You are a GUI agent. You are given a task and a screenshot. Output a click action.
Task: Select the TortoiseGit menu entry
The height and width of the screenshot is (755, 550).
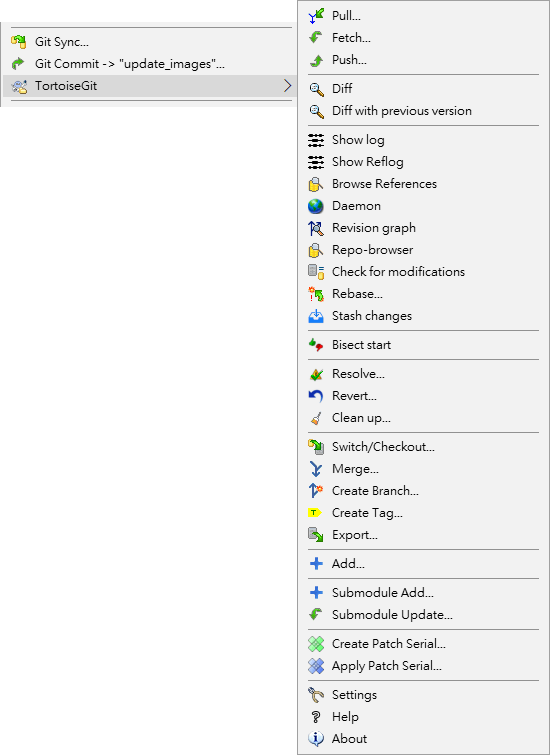pyautogui.click(x=149, y=86)
